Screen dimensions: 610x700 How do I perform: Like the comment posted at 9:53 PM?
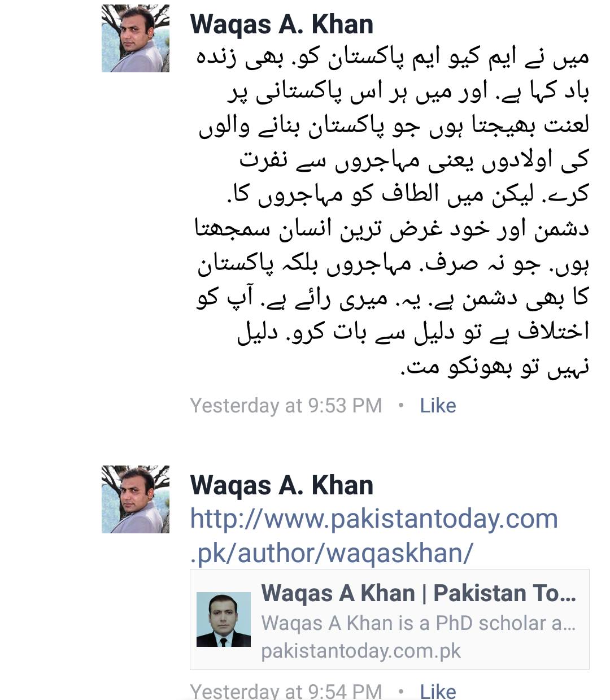click(438, 406)
